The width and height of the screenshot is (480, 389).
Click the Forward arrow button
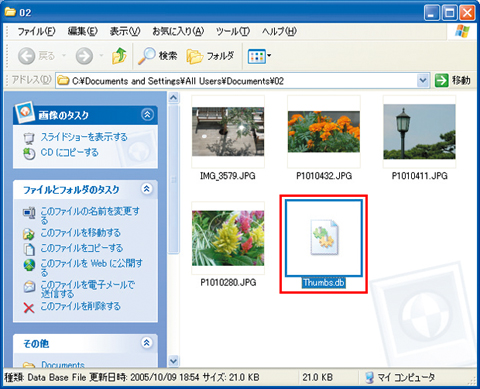coord(84,56)
